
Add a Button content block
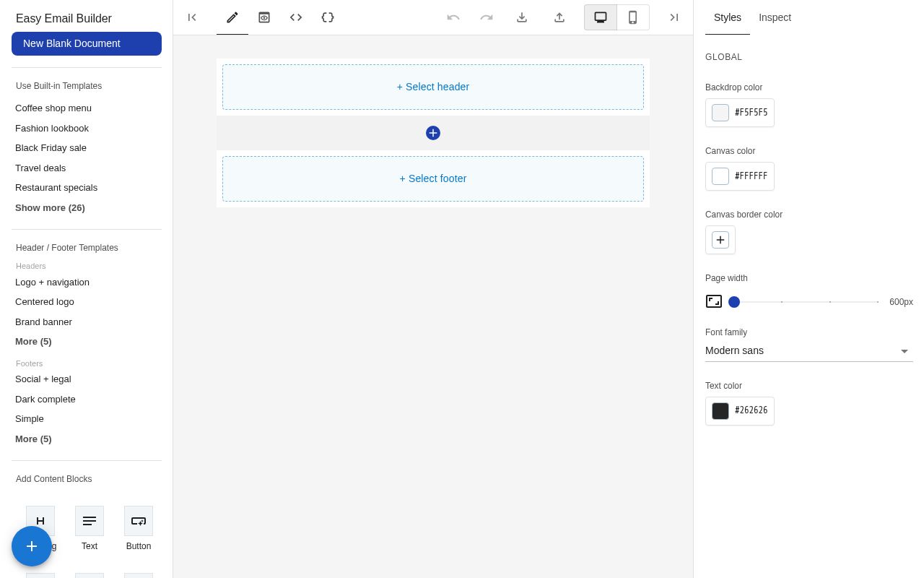pos(139,529)
